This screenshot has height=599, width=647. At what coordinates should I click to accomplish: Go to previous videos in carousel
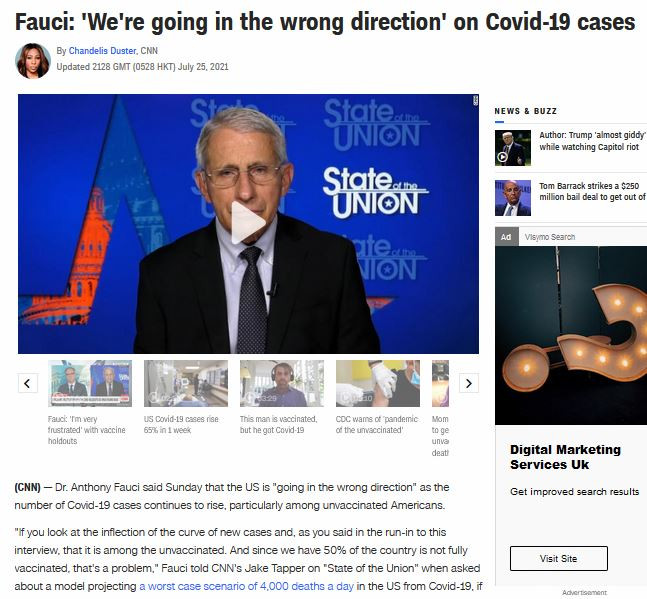(x=28, y=383)
